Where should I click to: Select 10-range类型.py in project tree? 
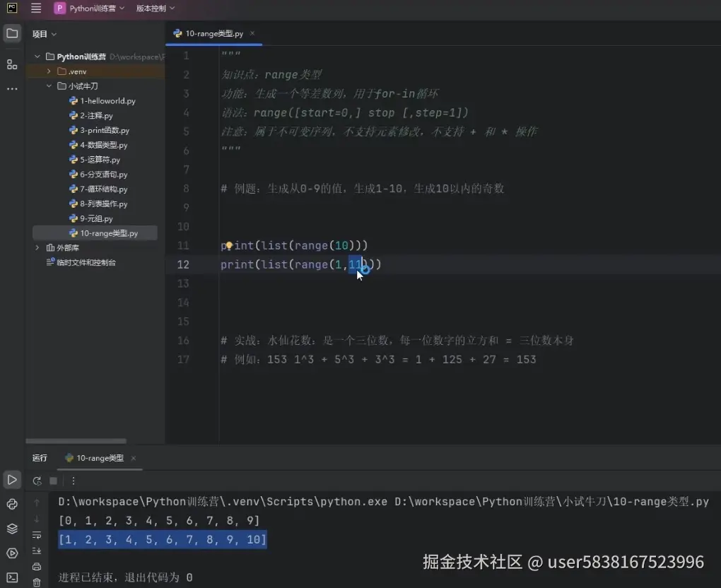(95, 233)
